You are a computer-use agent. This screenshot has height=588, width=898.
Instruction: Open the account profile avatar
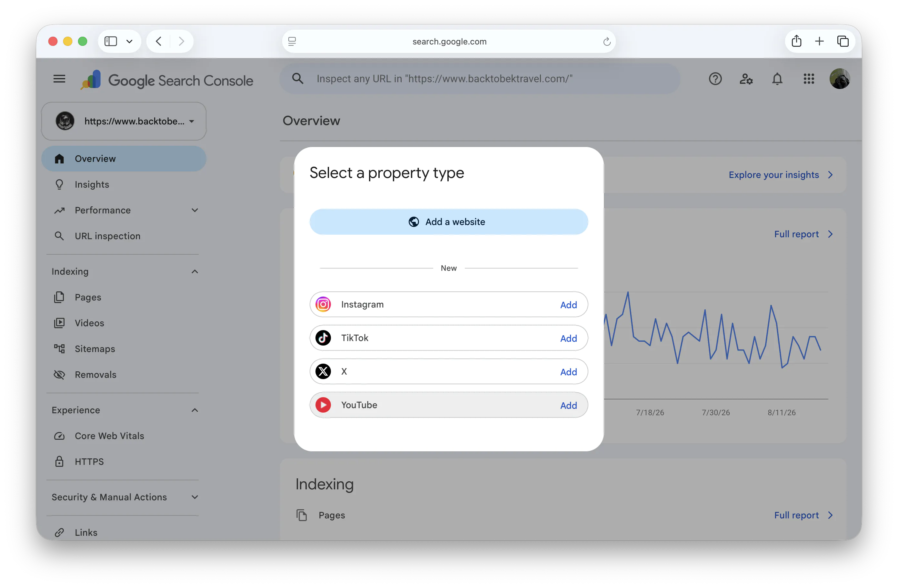pos(840,79)
